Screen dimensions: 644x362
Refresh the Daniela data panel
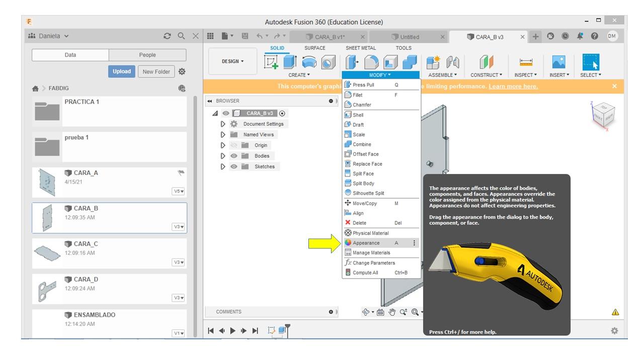pos(168,36)
